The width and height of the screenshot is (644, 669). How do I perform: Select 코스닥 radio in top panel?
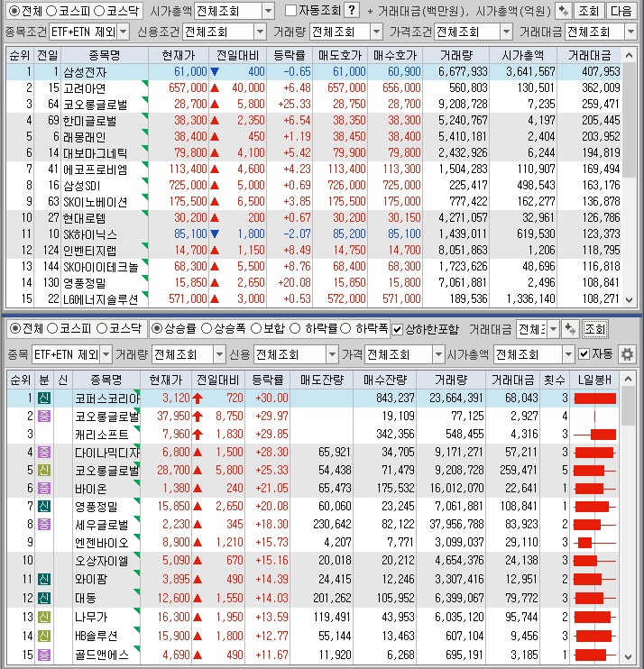[99, 11]
